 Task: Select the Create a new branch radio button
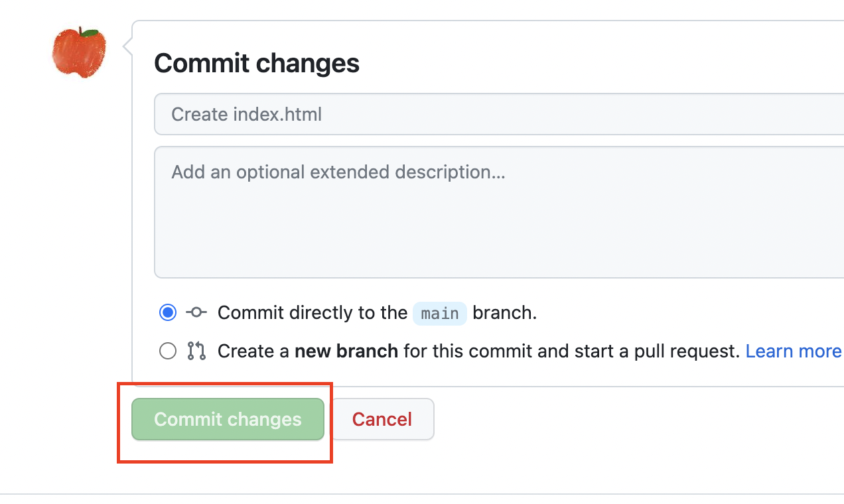pyautogui.click(x=168, y=351)
